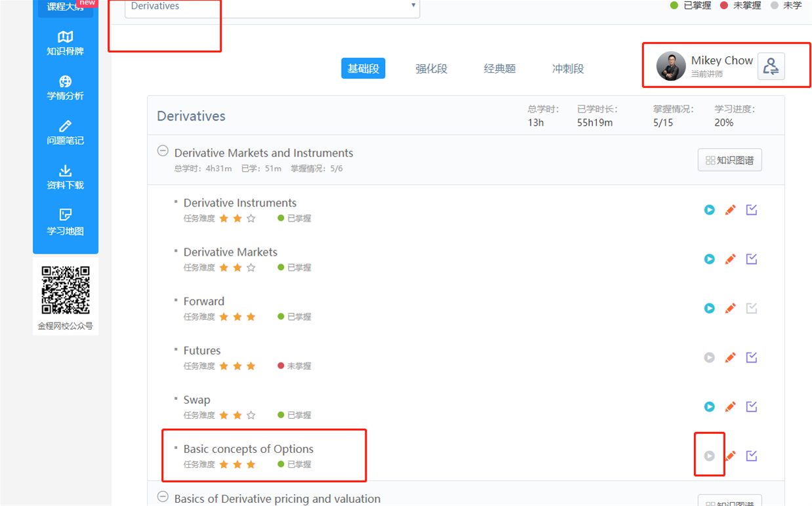The height and width of the screenshot is (506, 812).
Task: Open the quiz icon for Futures
Action: click(752, 357)
